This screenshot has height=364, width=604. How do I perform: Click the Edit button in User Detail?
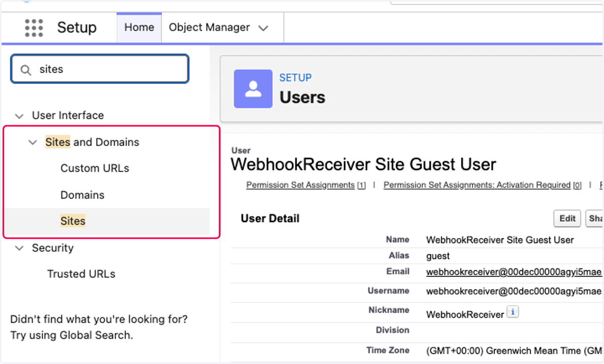point(567,219)
